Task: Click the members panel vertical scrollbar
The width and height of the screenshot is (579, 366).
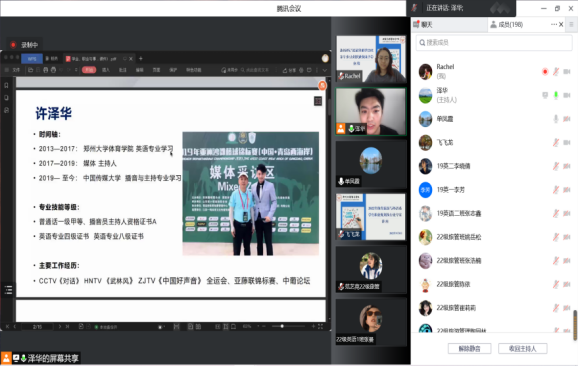Action: [x=575, y=325]
